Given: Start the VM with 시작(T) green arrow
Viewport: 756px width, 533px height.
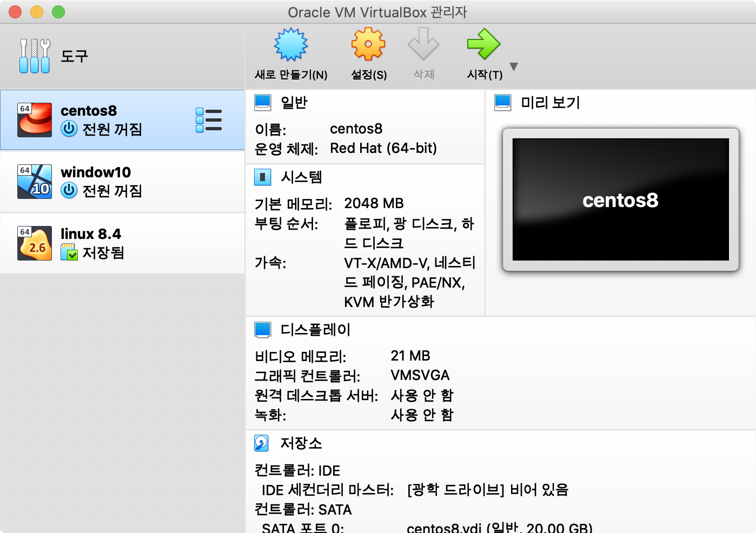Looking at the screenshot, I should tap(484, 44).
